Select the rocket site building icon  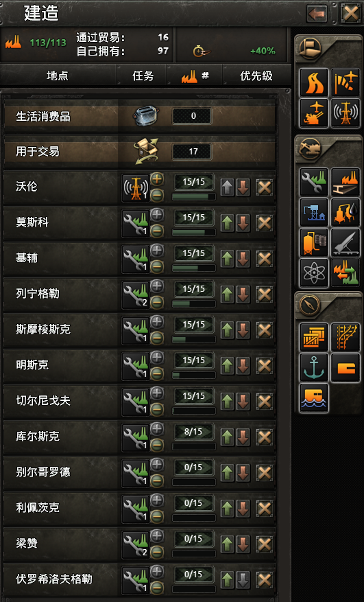point(345,242)
